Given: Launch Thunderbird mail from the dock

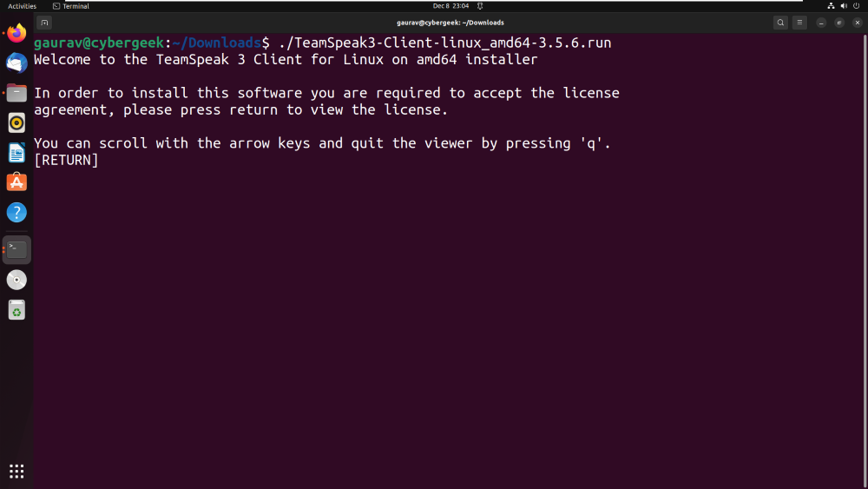Looking at the screenshot, I should pyautogui.click(x=16, y=63).
